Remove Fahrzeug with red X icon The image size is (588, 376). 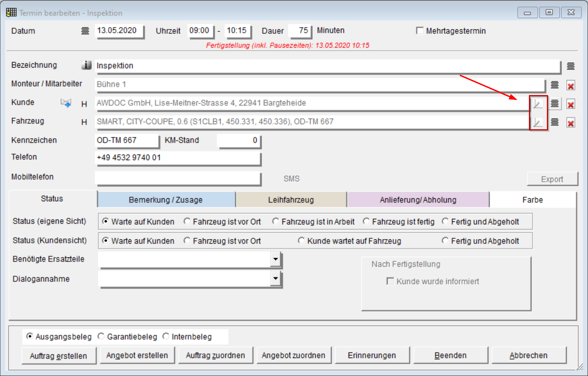click(x=571, y=123)
